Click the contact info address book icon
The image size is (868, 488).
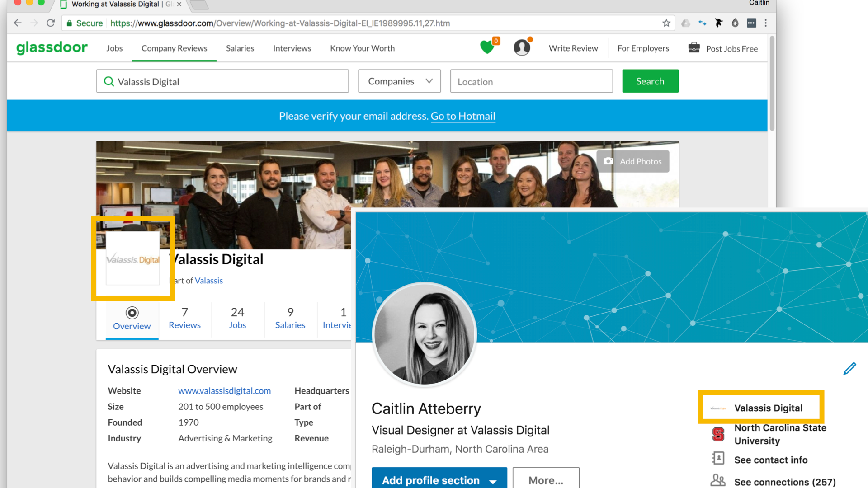tap(718, 458)
